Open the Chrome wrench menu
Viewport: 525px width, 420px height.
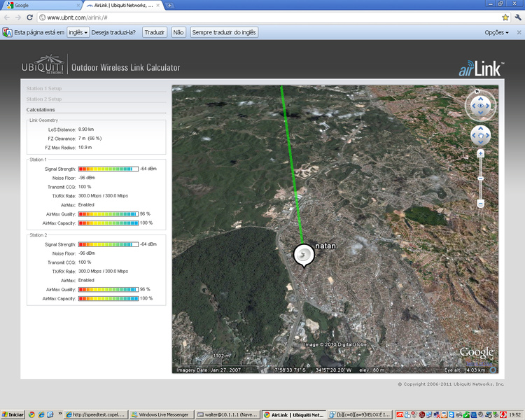pyautogui.click(x=518, y=17)
